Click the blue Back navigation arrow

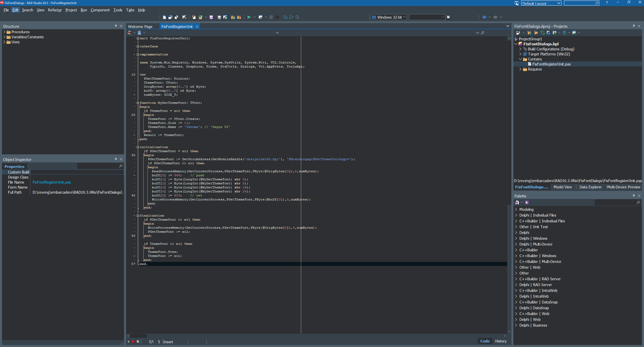484,17
